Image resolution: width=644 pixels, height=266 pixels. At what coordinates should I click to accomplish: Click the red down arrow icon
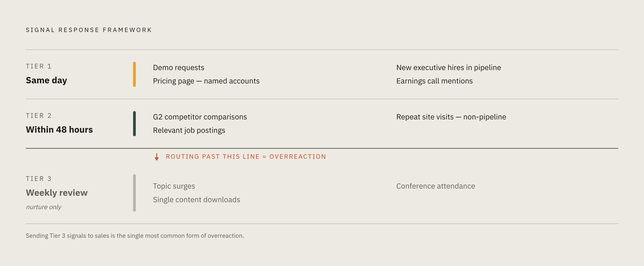pos(157,157)
